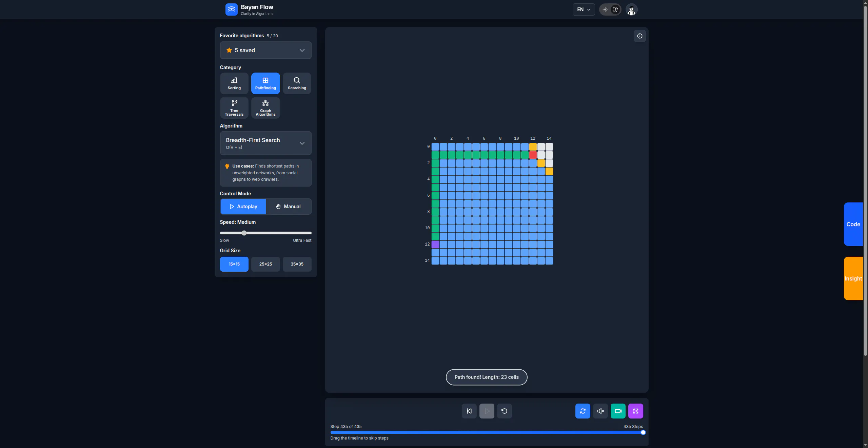
Task: Open the user profile avatar
Action: click(631, 9)
